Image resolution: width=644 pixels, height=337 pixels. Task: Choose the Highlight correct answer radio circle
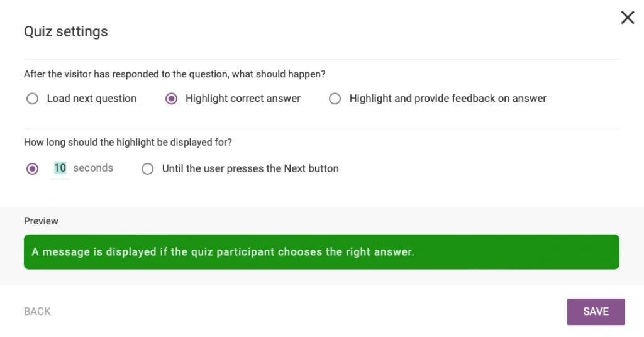tap(171, 99)
